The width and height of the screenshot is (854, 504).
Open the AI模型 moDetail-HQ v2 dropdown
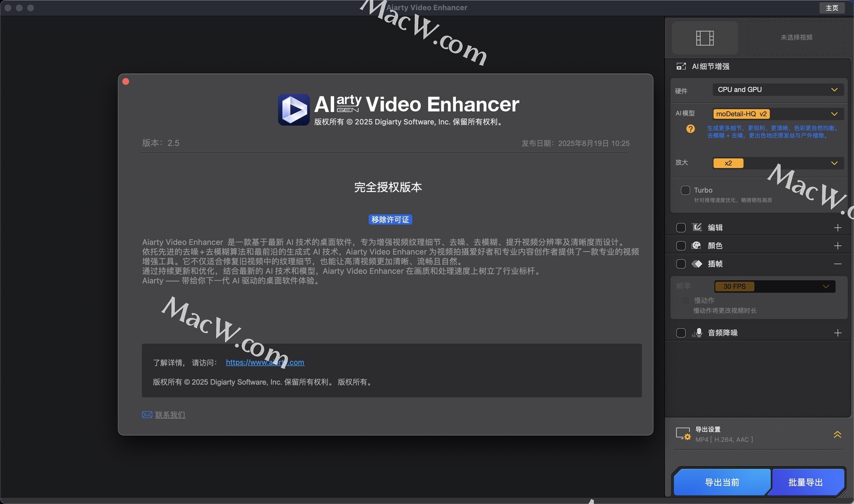pos(777,114)
